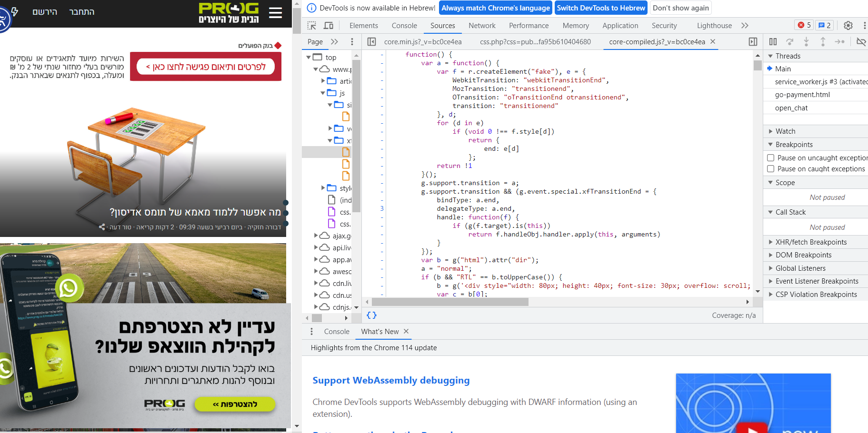
Task: Click the pause script execution icon
Action: point(773,42)
